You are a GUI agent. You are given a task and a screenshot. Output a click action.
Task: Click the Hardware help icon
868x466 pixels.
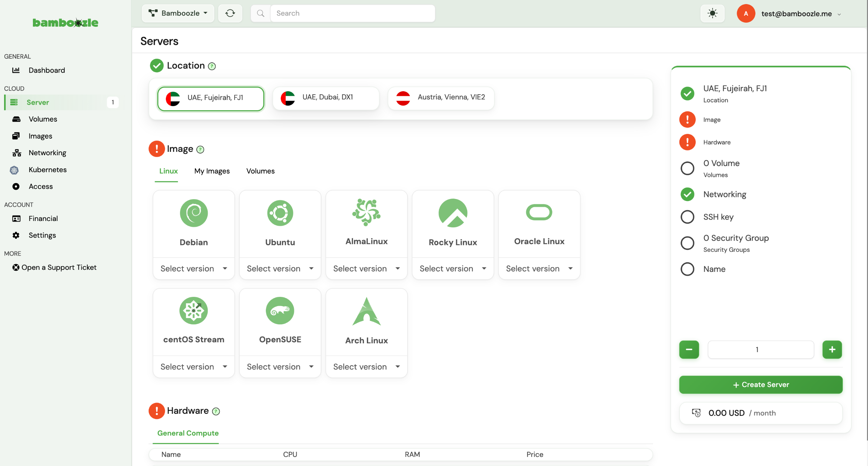pyautogui.click(x=216, y=411)
